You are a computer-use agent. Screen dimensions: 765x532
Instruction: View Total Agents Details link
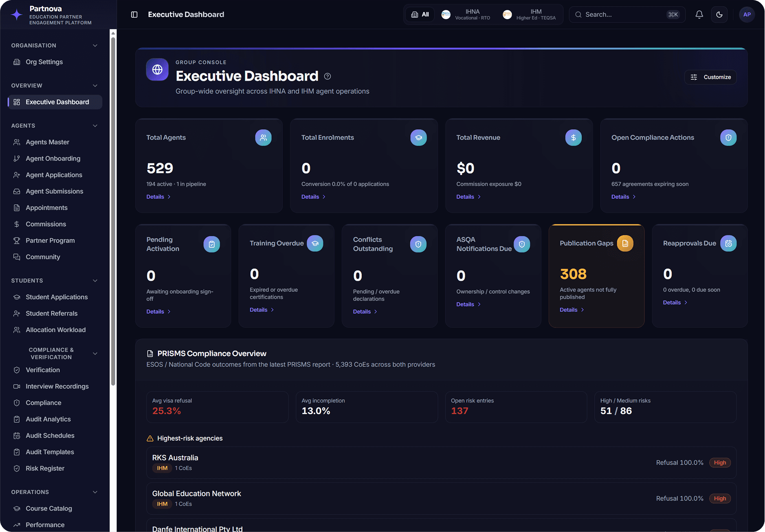click(x=158, y=197)
